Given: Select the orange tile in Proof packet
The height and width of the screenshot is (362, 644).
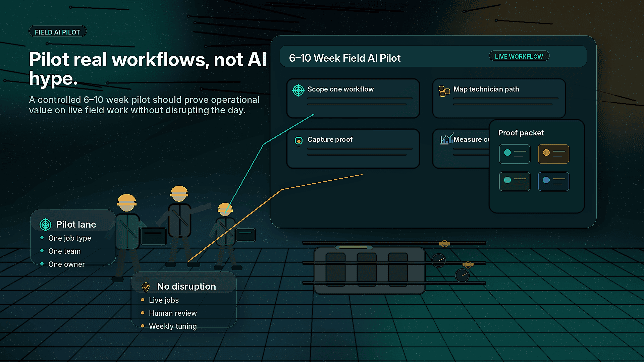Looking at the screenshot, I should [x=553, y=154].
